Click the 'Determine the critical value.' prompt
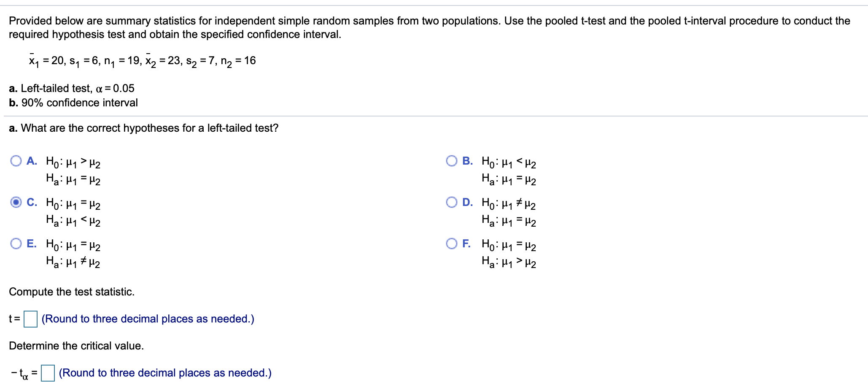This screenshot has height=390, width=868. 76,346
